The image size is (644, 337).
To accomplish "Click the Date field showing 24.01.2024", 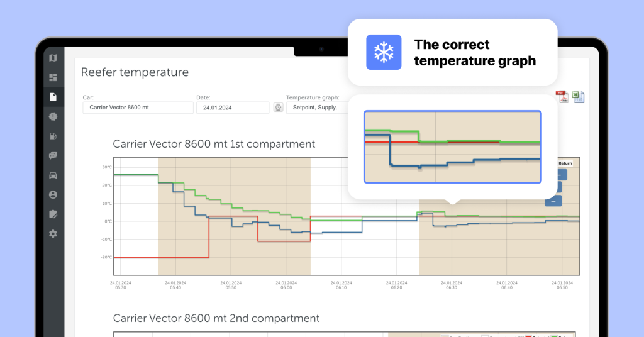I will 233,108.
